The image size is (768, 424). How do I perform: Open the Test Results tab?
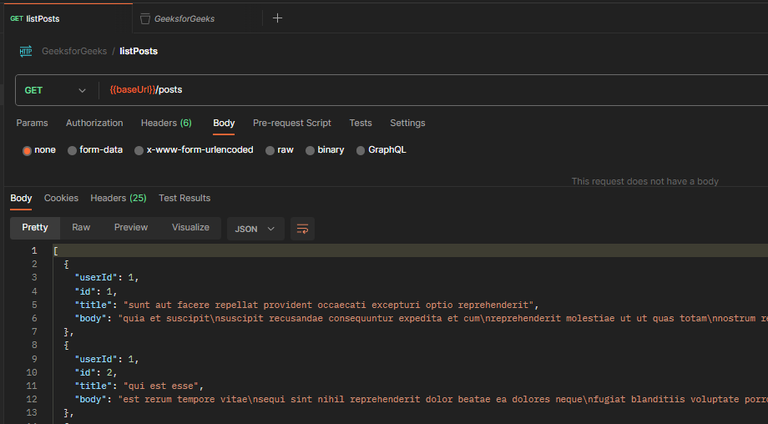[184, 198]
